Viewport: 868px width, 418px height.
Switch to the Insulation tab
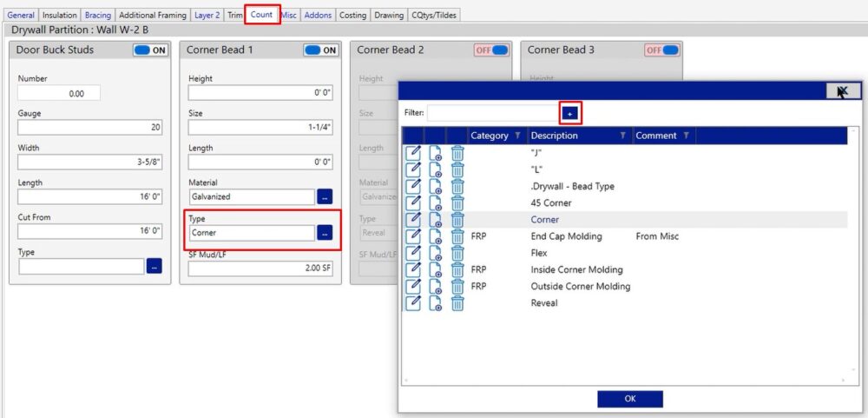(x=60, y=15)
